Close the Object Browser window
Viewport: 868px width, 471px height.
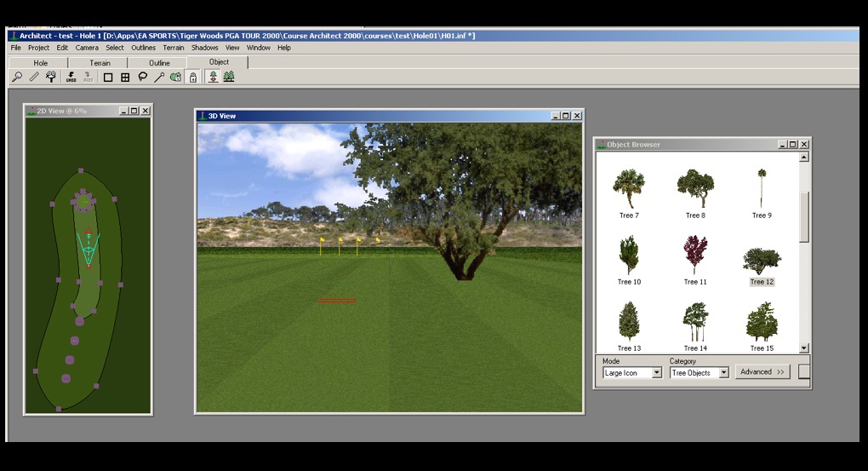(x=804, y=145)
